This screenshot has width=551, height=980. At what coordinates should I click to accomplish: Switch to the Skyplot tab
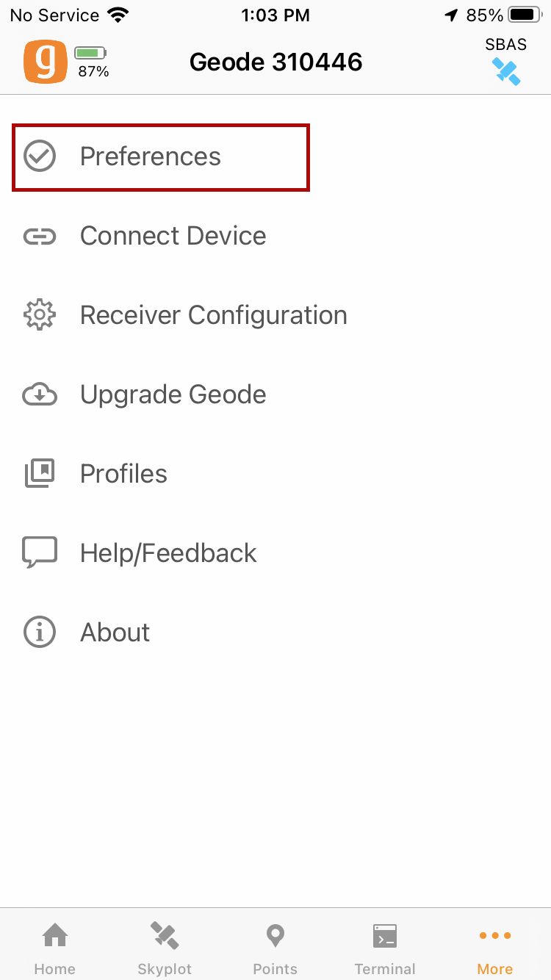click(x=165, y=948)
